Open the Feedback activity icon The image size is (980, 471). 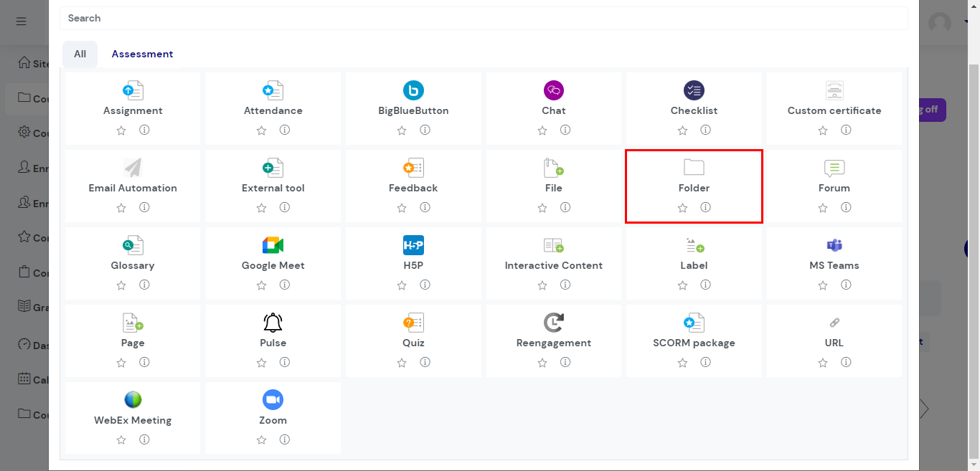pos(413,168)
